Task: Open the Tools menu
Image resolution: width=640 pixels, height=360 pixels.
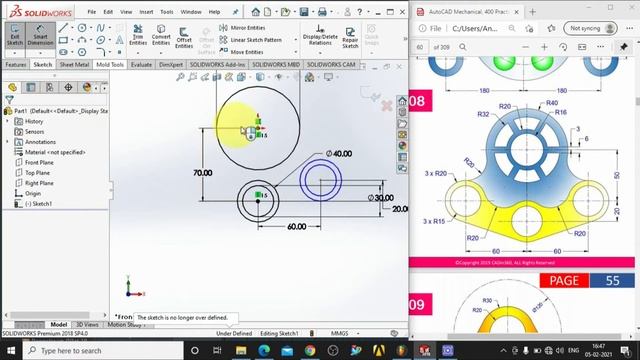Action: [167, 12]
